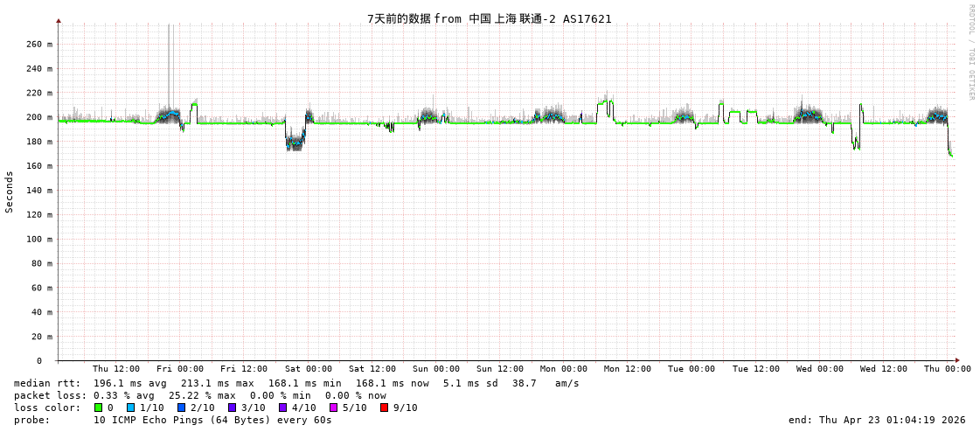Click the 260 m y-axis label
The image size is (980, 432).
click(38, 44)
